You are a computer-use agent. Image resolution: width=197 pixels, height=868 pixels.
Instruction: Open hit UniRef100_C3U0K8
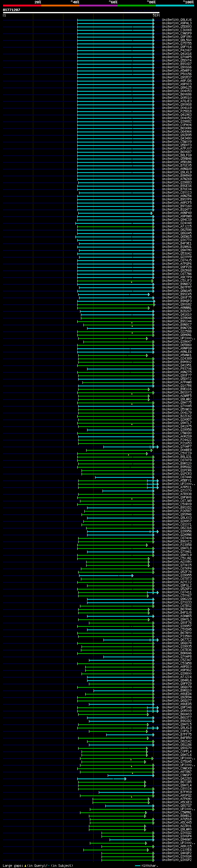point(177,30)
